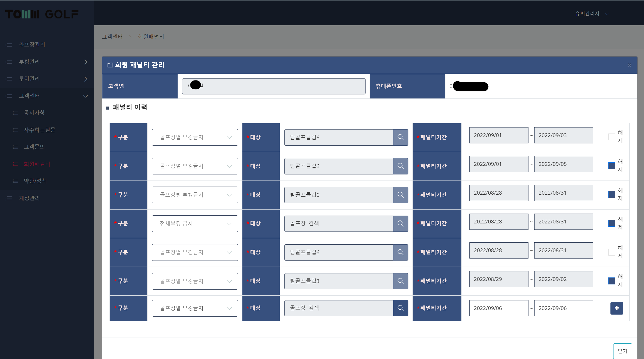Click the list icon next to 계정관리

click(9, 198)
